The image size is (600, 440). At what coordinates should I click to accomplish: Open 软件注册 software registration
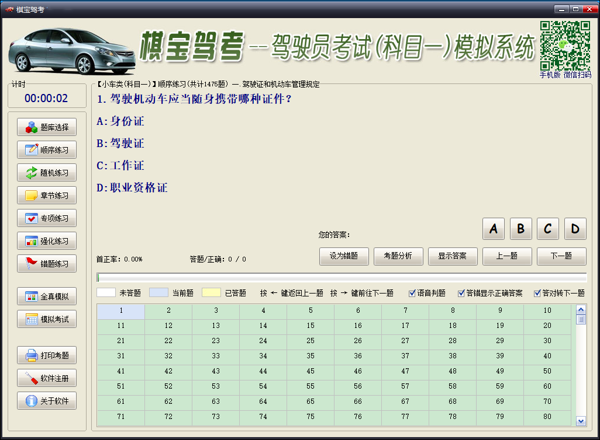click(x=46, y=379)
